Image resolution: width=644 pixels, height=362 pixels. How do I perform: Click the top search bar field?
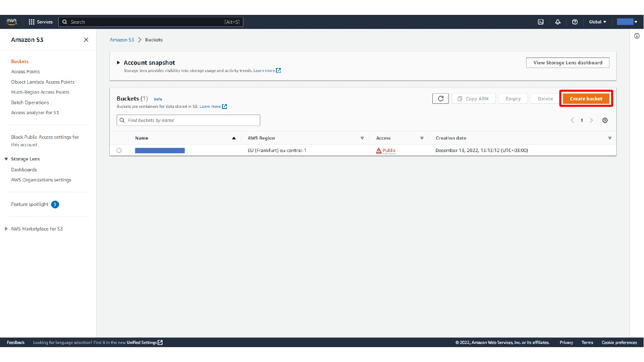151,22
